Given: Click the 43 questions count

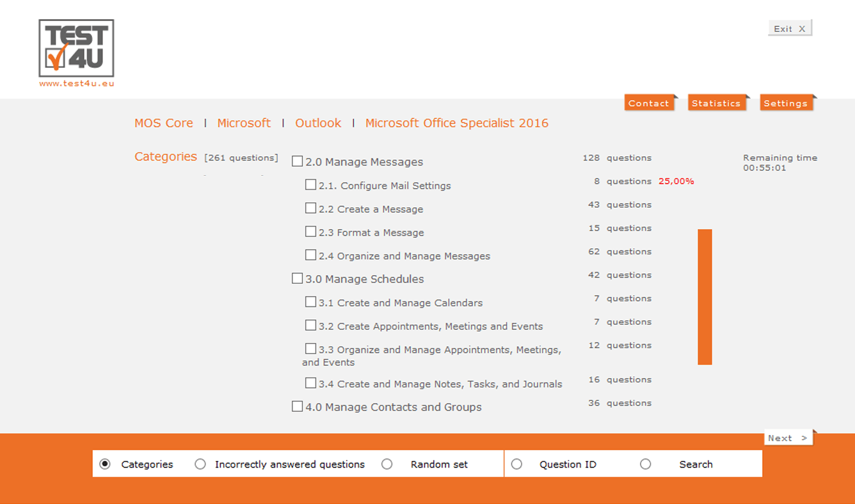Looking at the screenshot, I should (620, 205).
